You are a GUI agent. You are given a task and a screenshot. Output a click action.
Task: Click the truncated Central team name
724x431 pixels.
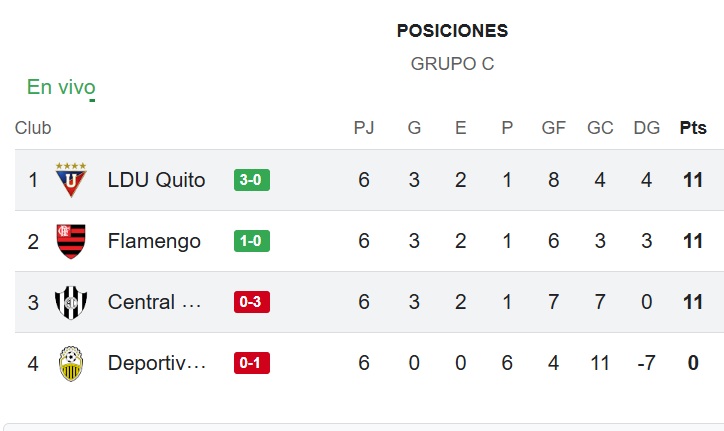coord(155,302)
